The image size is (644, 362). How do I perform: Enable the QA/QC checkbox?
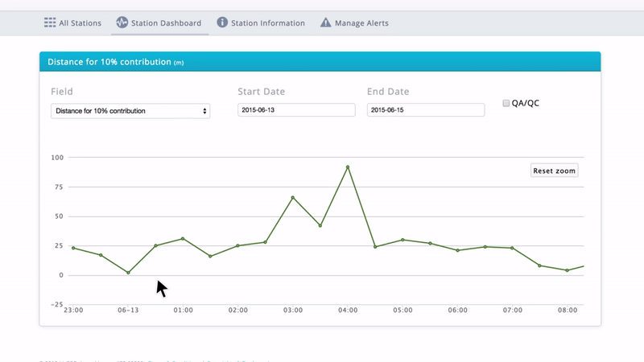(506, 103)
